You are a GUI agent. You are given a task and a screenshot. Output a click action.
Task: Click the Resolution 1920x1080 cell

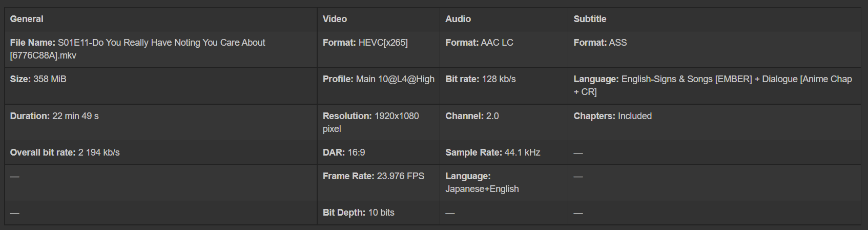click(370, 122)
